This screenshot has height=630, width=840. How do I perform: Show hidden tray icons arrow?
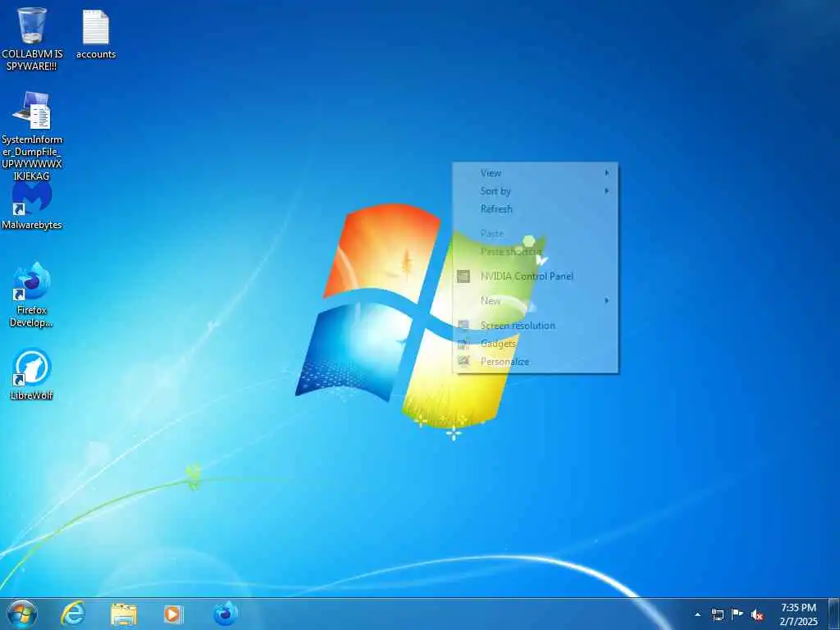[x=697, y=614]
